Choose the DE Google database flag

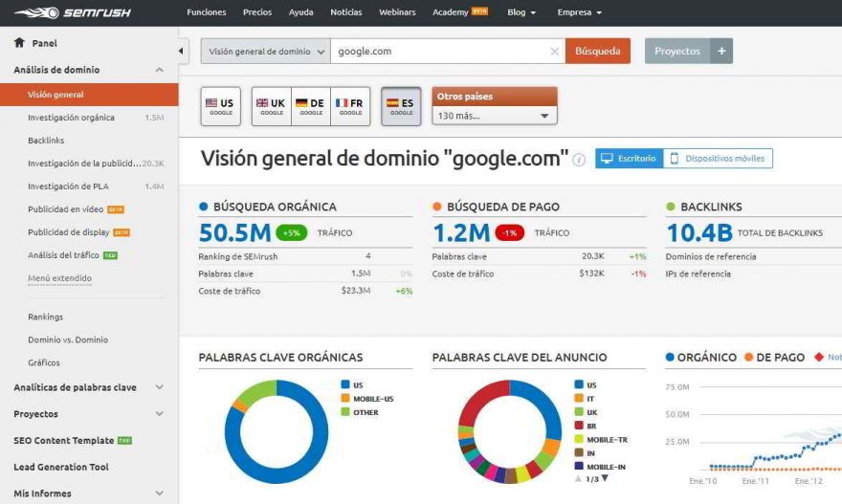[311, 106]
